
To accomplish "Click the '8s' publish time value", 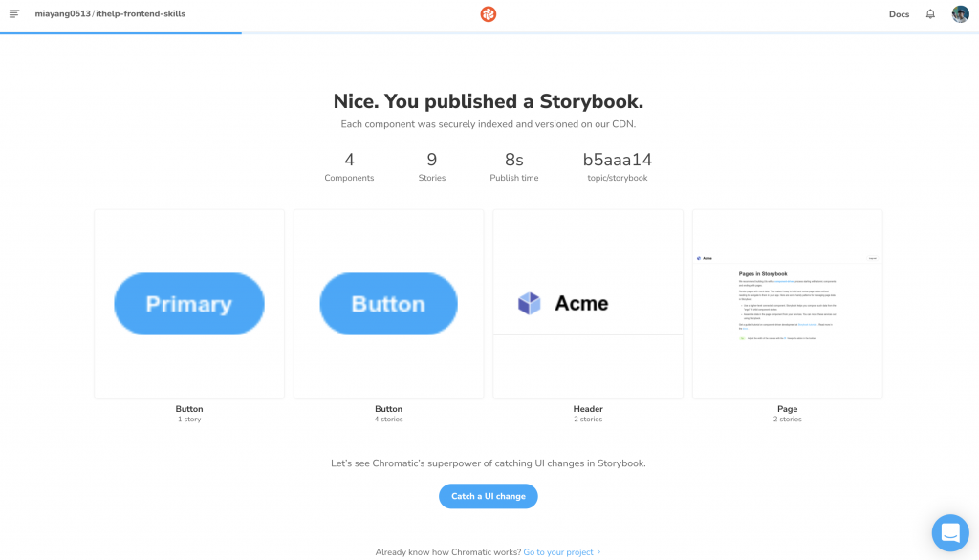I will point(513,160).
